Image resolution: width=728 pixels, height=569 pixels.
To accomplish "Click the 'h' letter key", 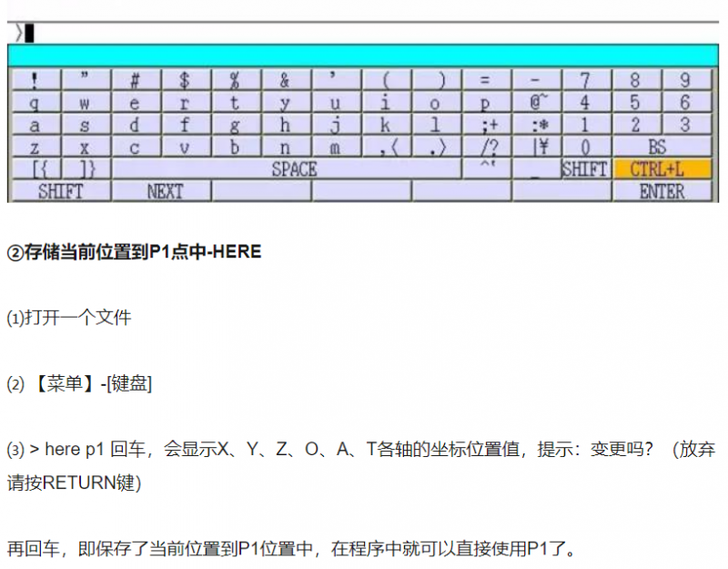I will click(x=287, y=125).
